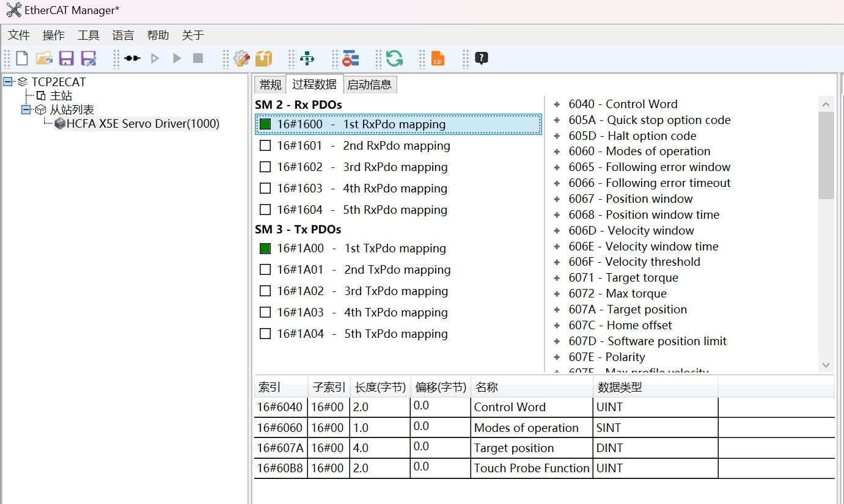Uncheck 16#1A00 1st TxPdo mapping checkbox
The width and height of the screenshot is (844, 504).
(x=265, y=248)
